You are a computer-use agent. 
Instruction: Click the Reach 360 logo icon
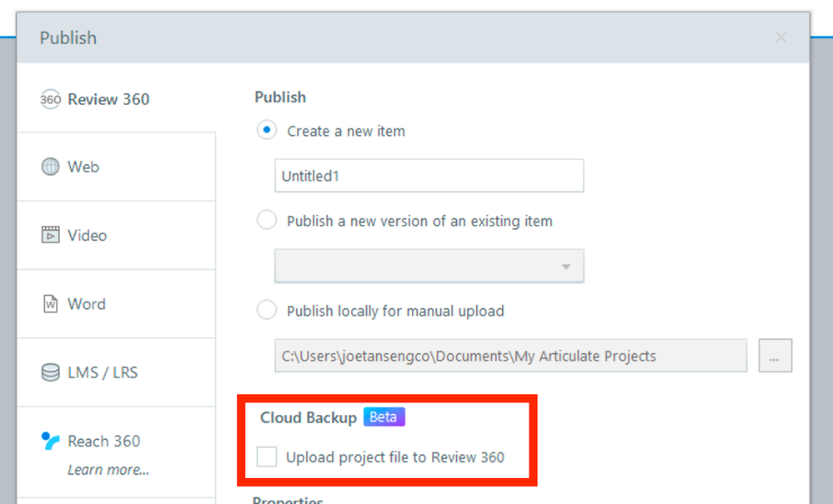tap(51, 442)
